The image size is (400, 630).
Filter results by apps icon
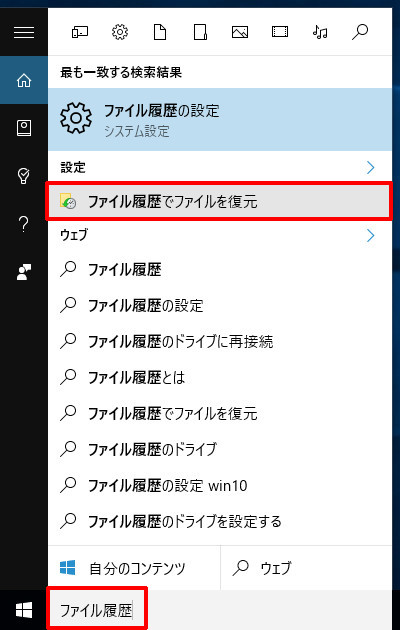(x=80, y=32)
